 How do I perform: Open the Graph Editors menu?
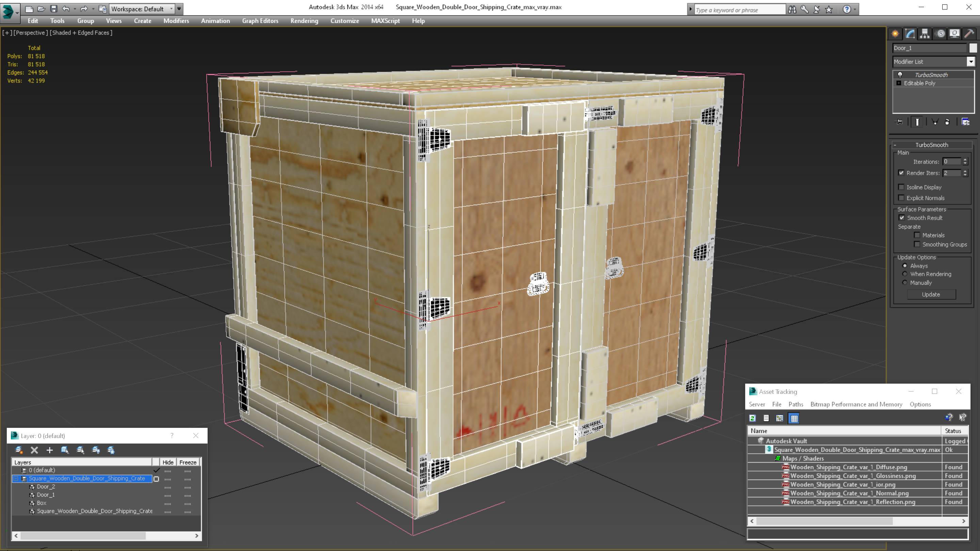pos(260,21)
